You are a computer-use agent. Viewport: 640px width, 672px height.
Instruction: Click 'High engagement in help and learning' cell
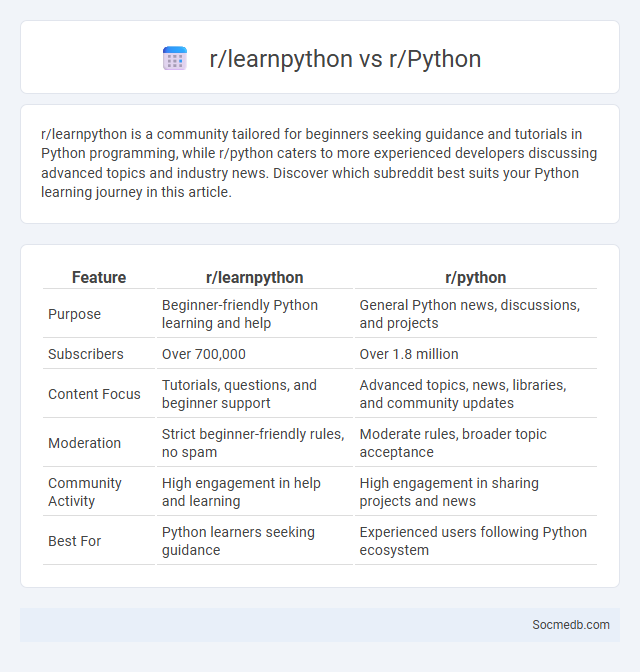click(x=255, y=492)
